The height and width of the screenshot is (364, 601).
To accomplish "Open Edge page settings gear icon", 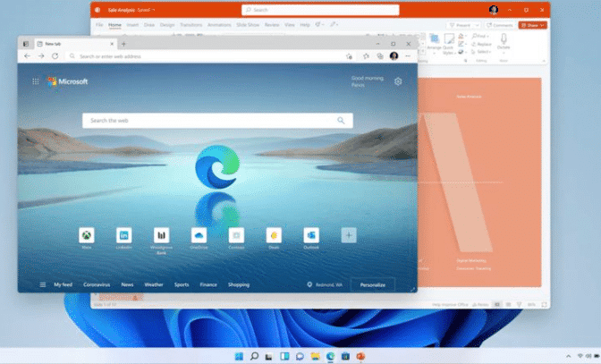I will (x=398, y=81).
